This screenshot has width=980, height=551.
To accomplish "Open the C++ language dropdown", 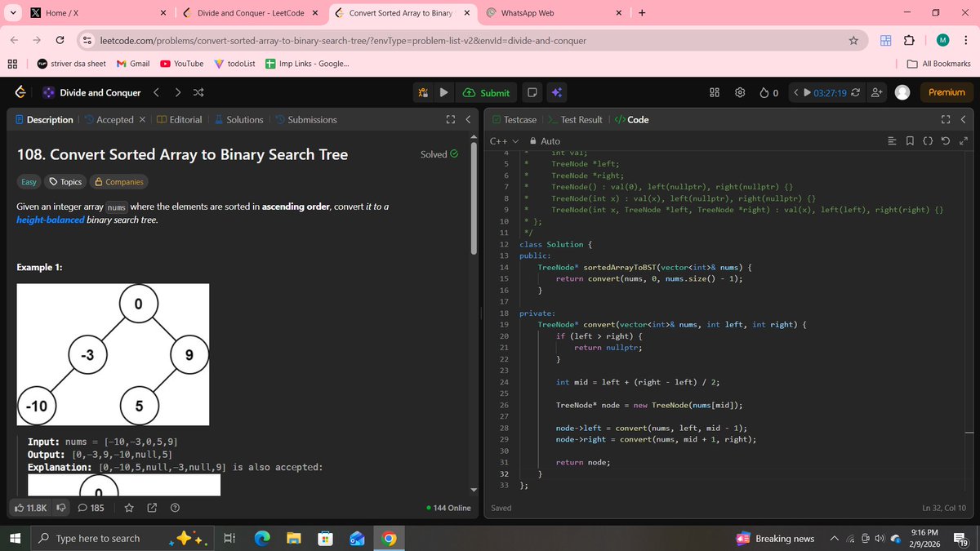I will click(504, 141).
